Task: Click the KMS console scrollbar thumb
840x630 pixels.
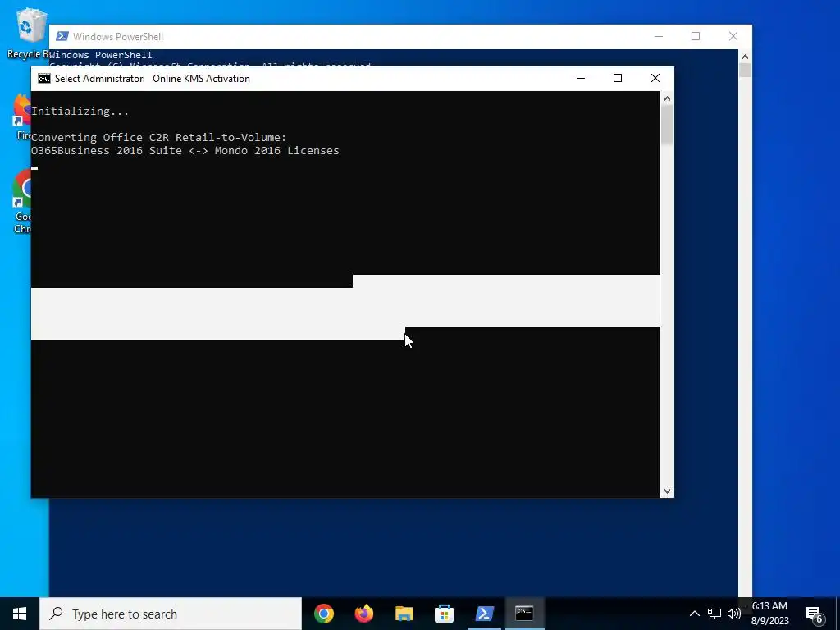Action: coord(667,125)
